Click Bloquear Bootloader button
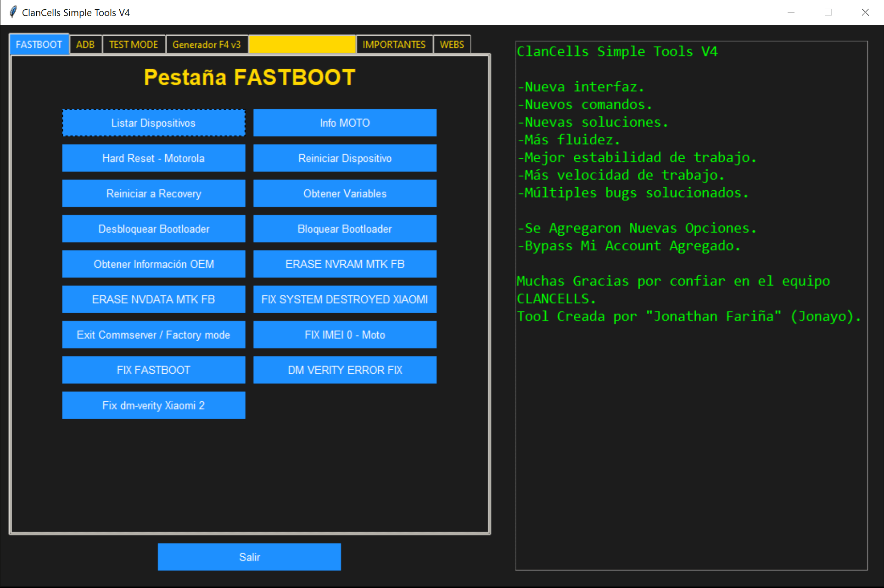The height and width of the screenshot is (588, 884). (345, 229)
